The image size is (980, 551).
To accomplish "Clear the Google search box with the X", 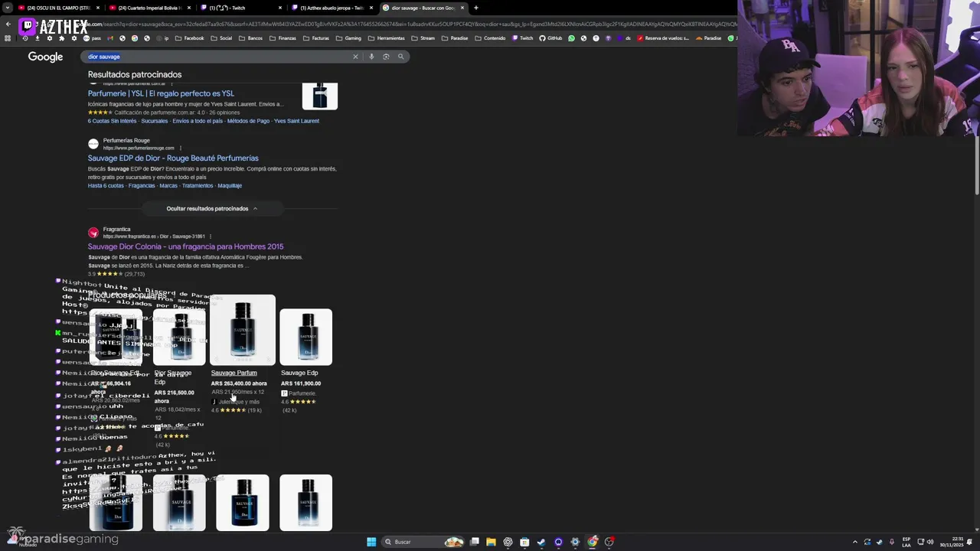I will point(355,57).
